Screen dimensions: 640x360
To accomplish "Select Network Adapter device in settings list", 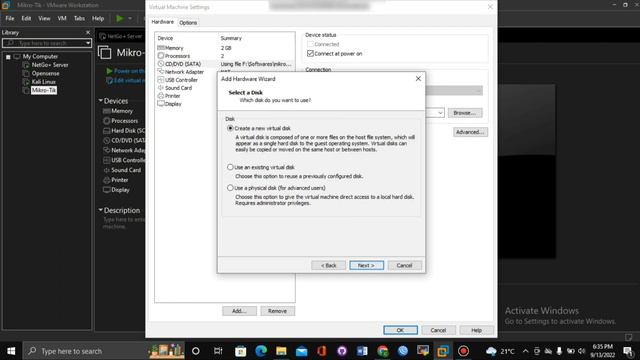I will click(x=184, y=72).
